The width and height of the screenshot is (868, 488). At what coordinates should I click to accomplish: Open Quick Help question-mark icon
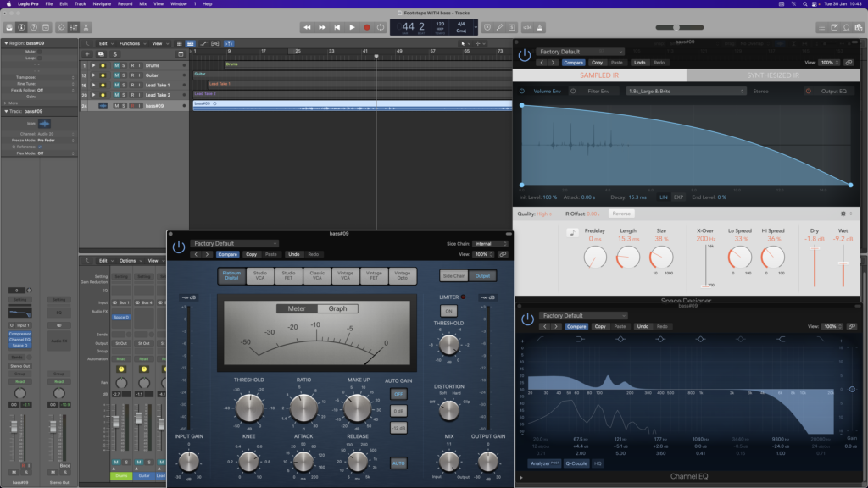(x=34, y=27)
